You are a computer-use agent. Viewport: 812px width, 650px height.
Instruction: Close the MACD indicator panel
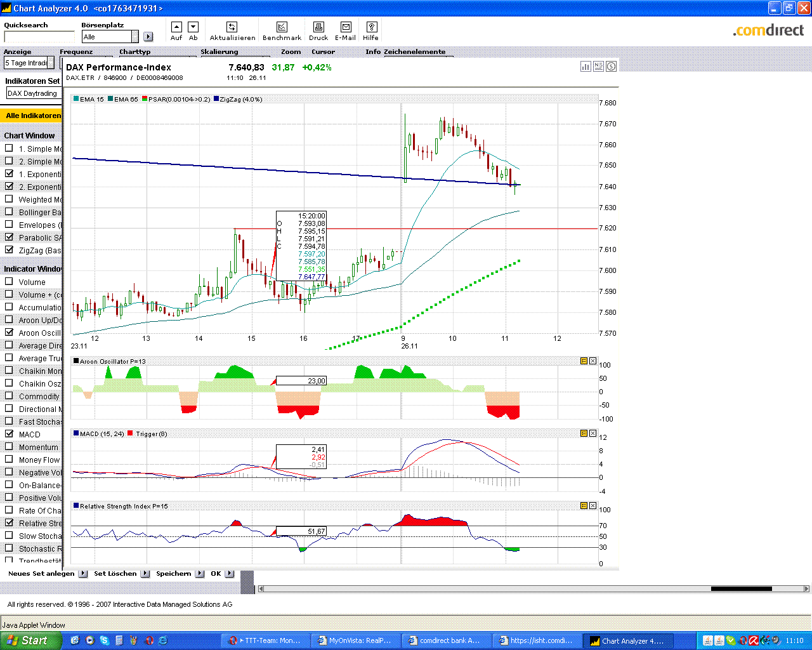(593, 434)
